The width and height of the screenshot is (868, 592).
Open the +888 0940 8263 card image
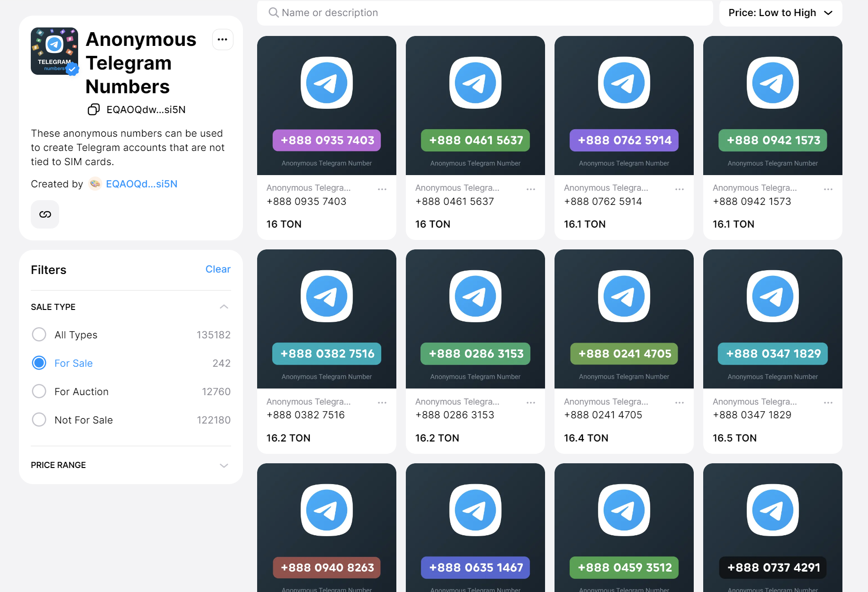click(x=327, y=528)
